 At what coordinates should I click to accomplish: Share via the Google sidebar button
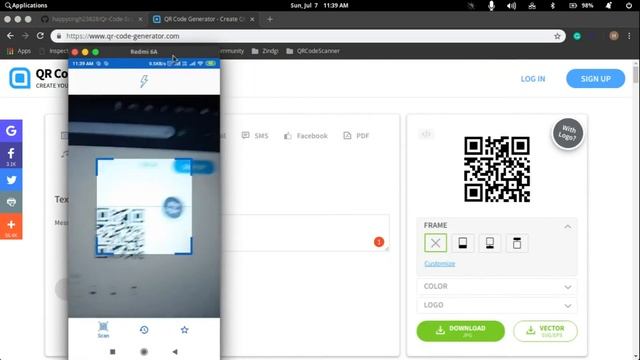click(x=11, y=131)
